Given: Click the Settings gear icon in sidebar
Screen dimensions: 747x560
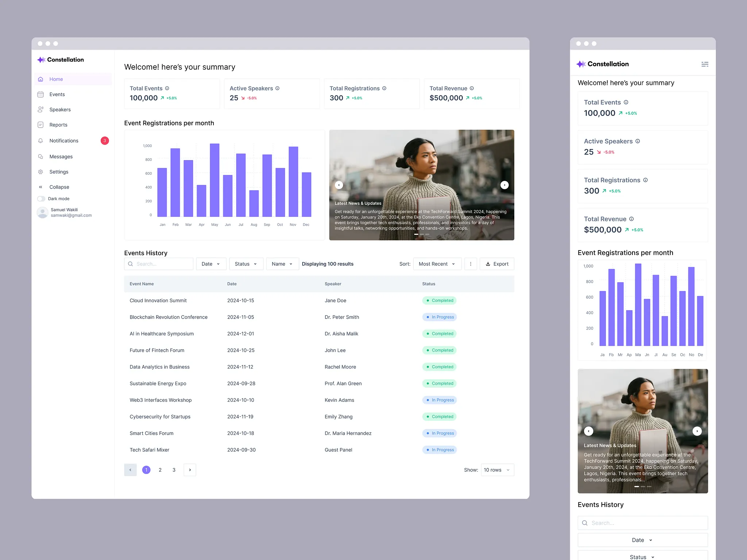Looking at the screenshot, I should (x=40, y=172).
